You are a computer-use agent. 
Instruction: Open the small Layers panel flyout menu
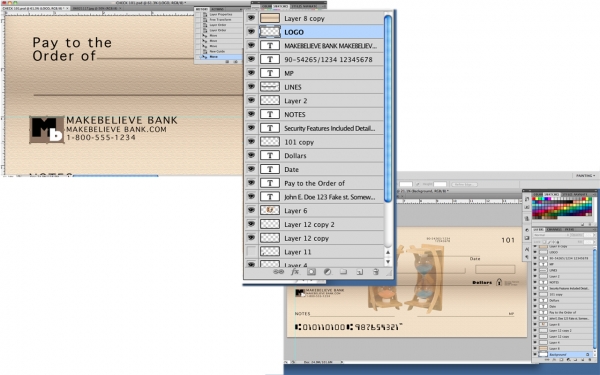(x=594, y=230)
